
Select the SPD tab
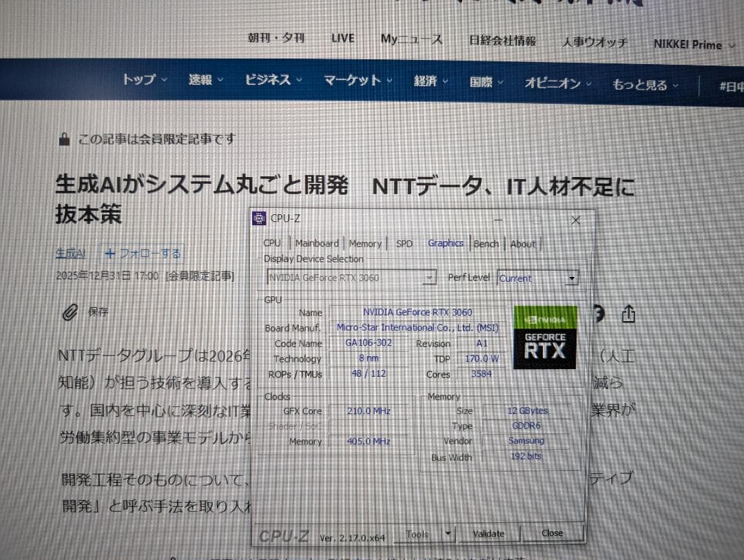[x=404, y=243]
